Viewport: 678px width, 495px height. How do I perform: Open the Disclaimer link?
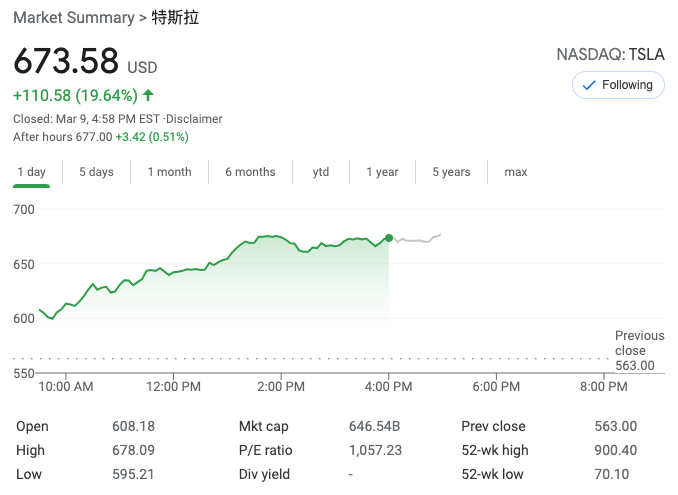(x=194, y=119)
